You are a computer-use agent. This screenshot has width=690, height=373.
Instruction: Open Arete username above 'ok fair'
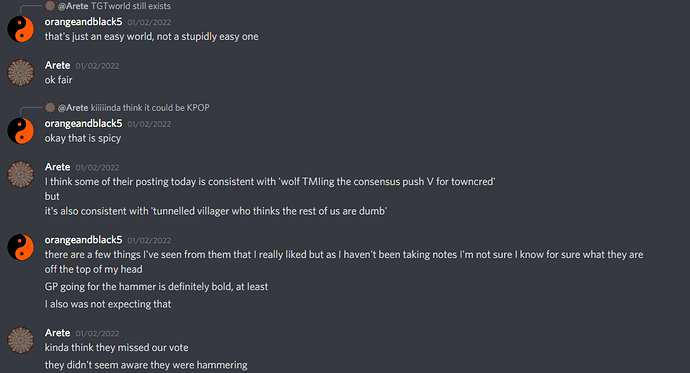pyautogui.click(x=57, y=66)
